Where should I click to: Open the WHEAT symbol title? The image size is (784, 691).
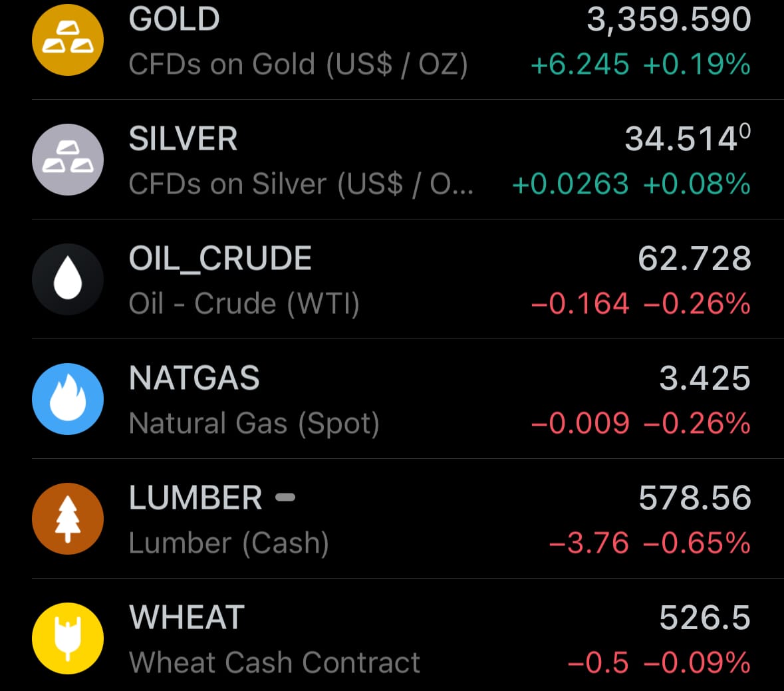186,617
